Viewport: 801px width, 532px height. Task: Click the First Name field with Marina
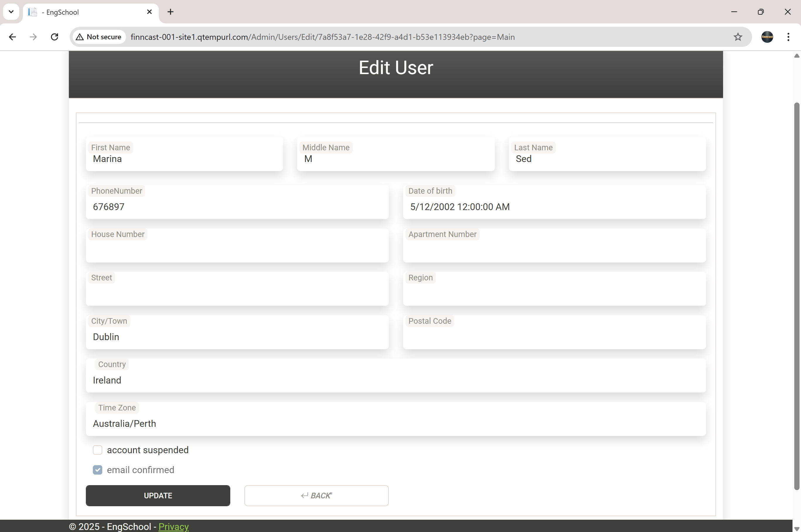[184, 159]
